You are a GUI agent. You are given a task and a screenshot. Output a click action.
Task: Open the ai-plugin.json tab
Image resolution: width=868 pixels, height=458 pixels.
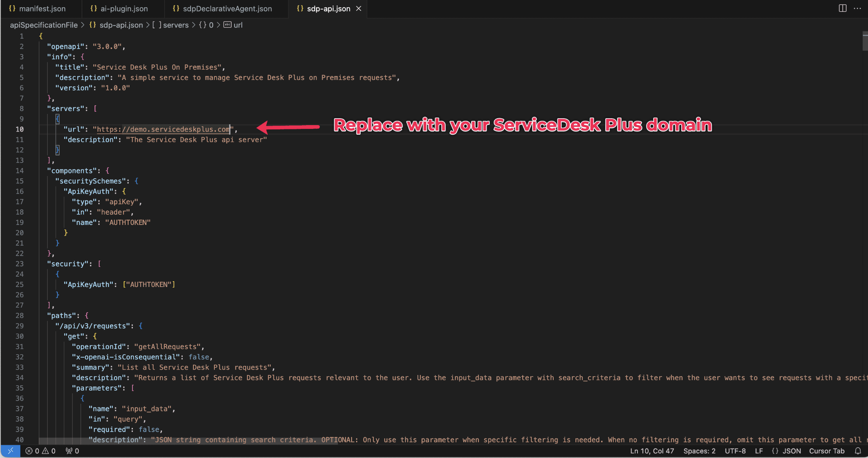pos(119,8)
